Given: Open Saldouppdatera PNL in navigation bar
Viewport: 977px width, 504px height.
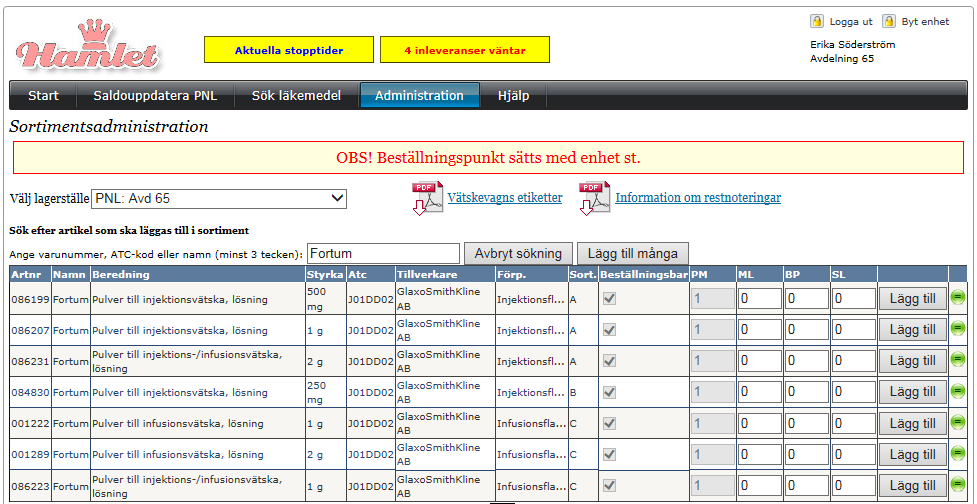Looking at the screenshot, I should click(x=155, y=96).
